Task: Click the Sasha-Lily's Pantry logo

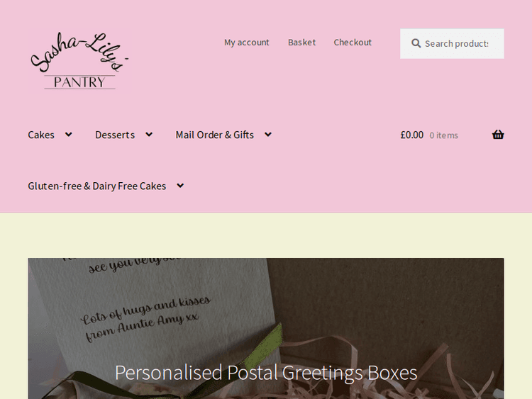Action: pos(79,61)
